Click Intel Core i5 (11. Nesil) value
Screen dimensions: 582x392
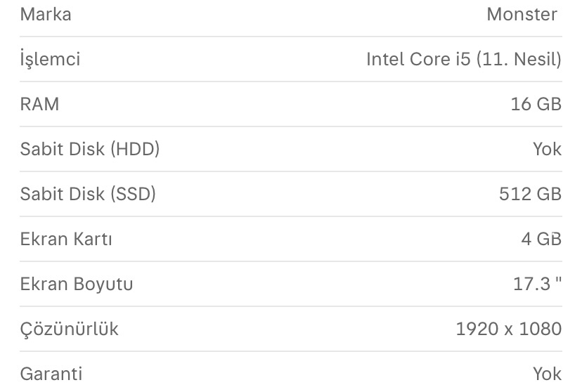464,59
